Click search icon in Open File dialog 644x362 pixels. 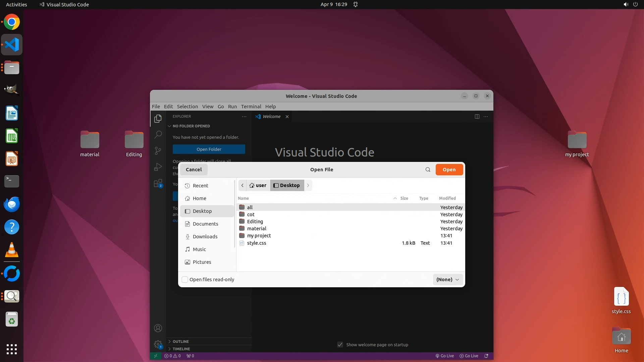(x=428, y=170)
